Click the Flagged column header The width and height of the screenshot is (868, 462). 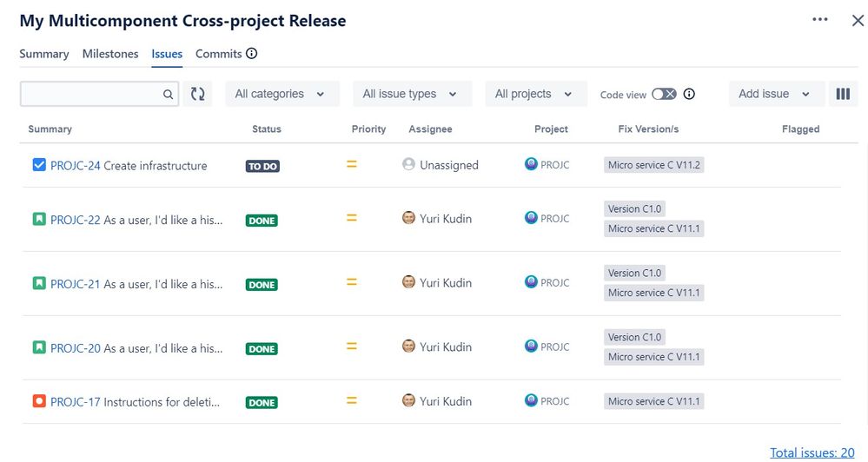800,129
